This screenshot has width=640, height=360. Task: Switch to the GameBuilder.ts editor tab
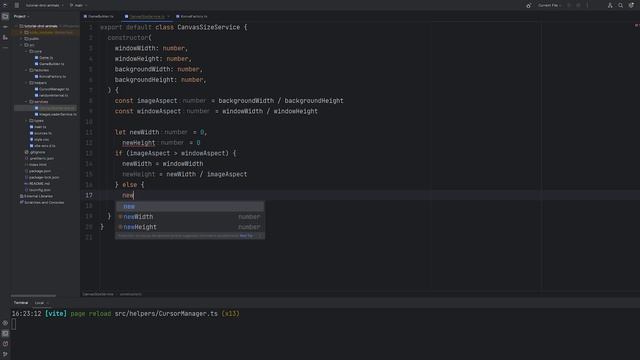coord(99,16)
